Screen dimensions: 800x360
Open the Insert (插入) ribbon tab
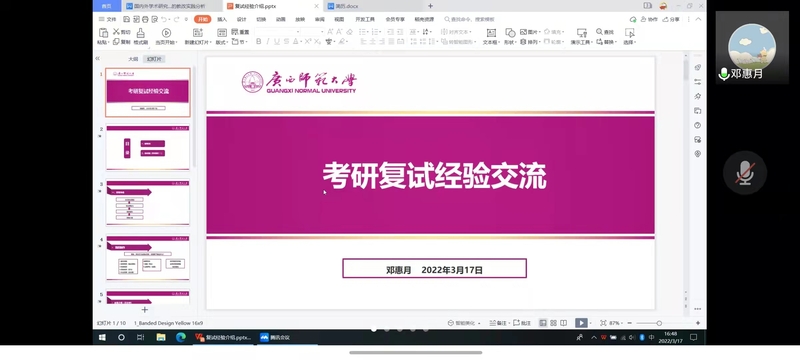click(x=222, y=19)
